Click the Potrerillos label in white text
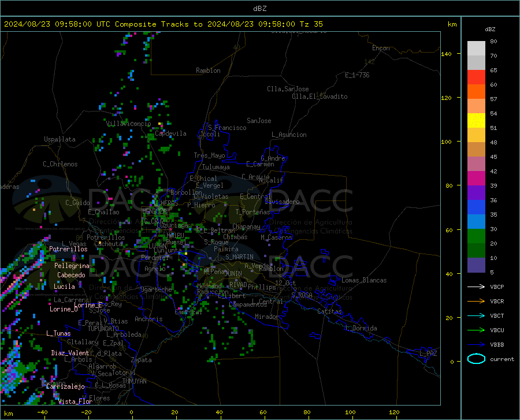The height and width of the screenshot is (420, 520). [68, 249]
